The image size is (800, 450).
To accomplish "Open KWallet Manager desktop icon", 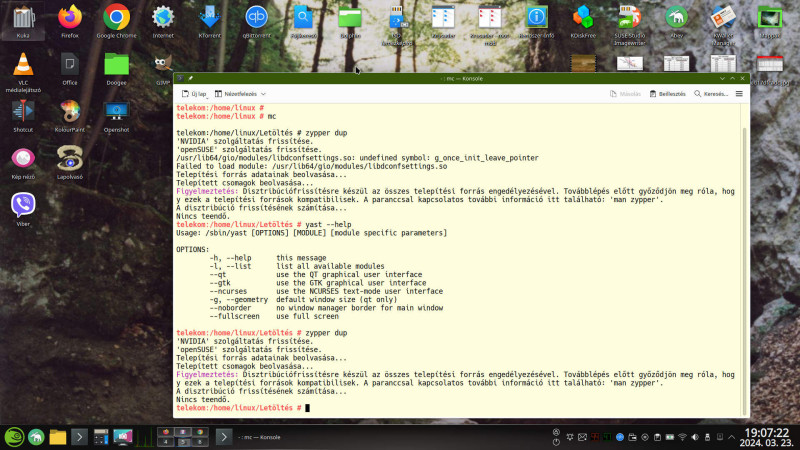I will [x=723, y=24].
